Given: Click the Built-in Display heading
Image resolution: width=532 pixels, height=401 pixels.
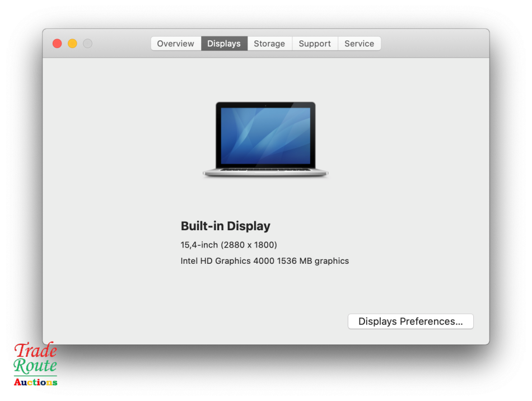Looking at the screenshot, I should tap(225, 226).
